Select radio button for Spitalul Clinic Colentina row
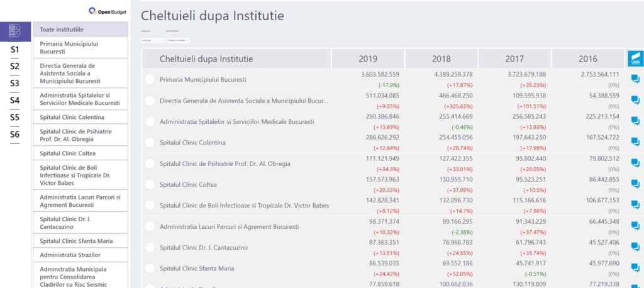Viewport: 644px width, 288px height. tap(150, 143)
